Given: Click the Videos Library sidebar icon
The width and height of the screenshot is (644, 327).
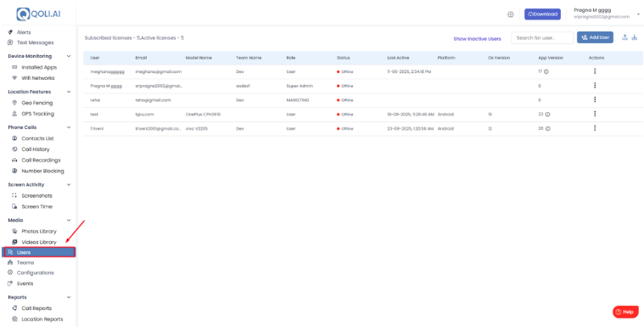Looking at the screenshot, I should [x=14, y=242].
